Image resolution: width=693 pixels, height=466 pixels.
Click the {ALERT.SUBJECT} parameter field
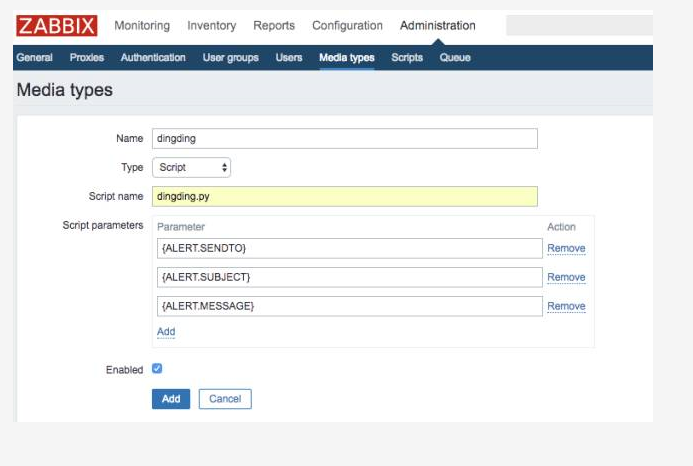[x=350, y=277]
